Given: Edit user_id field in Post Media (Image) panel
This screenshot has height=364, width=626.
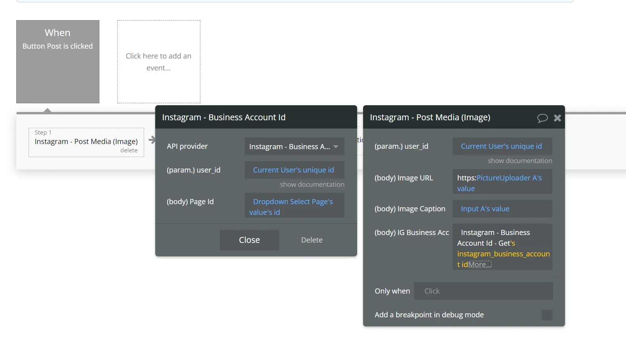Looking at the screenshot, I should [502, 146].
